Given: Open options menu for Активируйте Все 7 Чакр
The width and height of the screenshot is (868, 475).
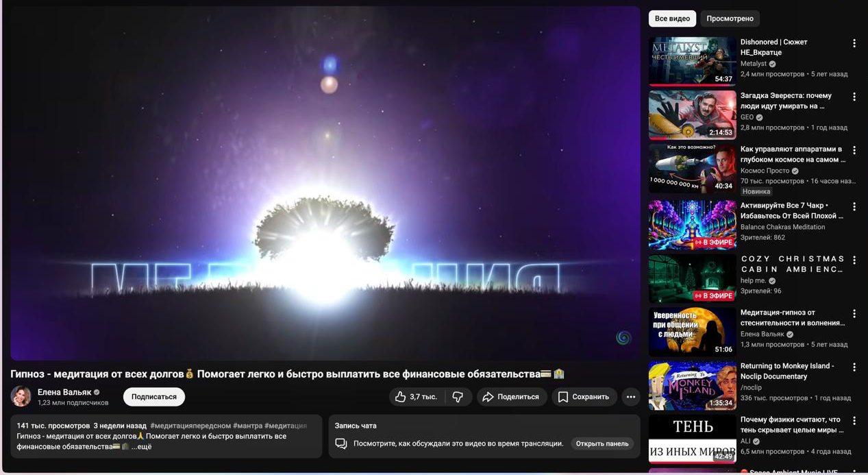Looking at the screenshot, I should click(x=854, y=206).
